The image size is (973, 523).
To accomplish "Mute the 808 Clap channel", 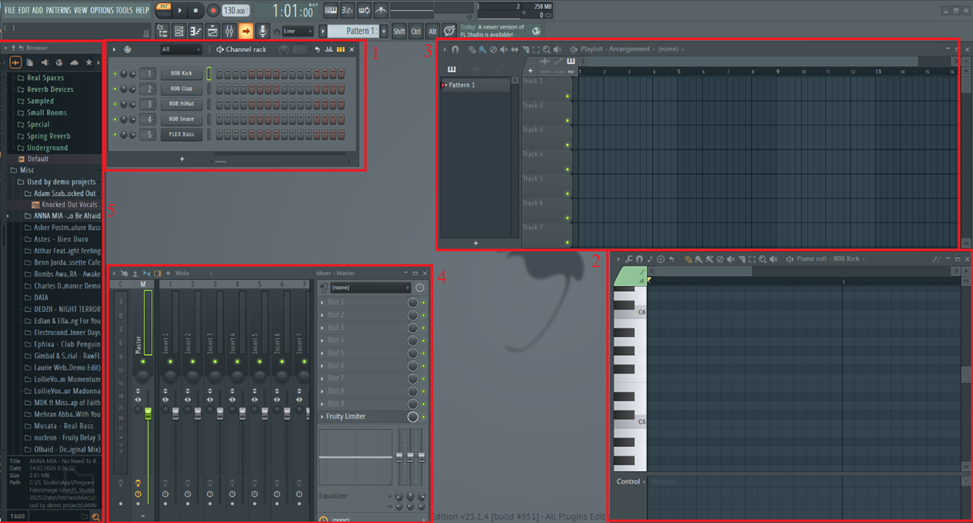I will (x=115, y=89).
